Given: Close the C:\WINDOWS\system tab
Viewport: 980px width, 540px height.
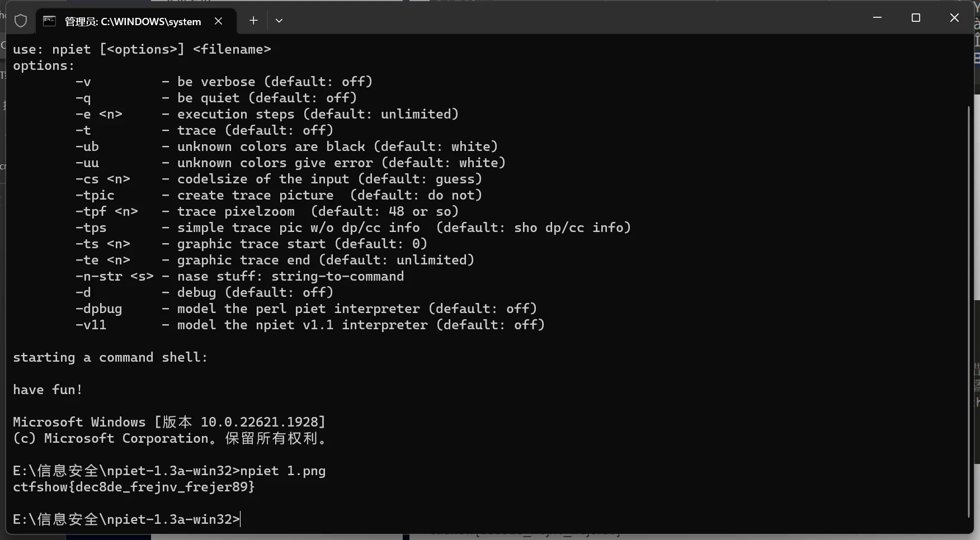Looking at the screenshot, I should [219, 21].
